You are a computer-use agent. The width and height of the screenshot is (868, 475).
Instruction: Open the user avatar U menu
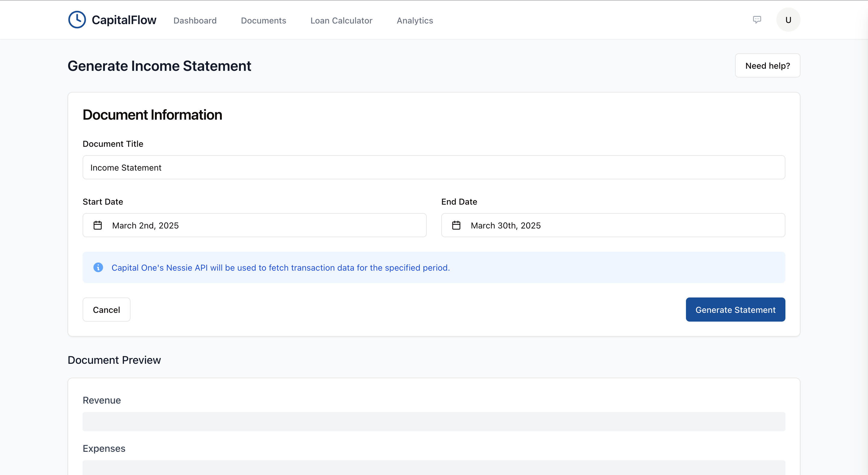coord(788,20)
